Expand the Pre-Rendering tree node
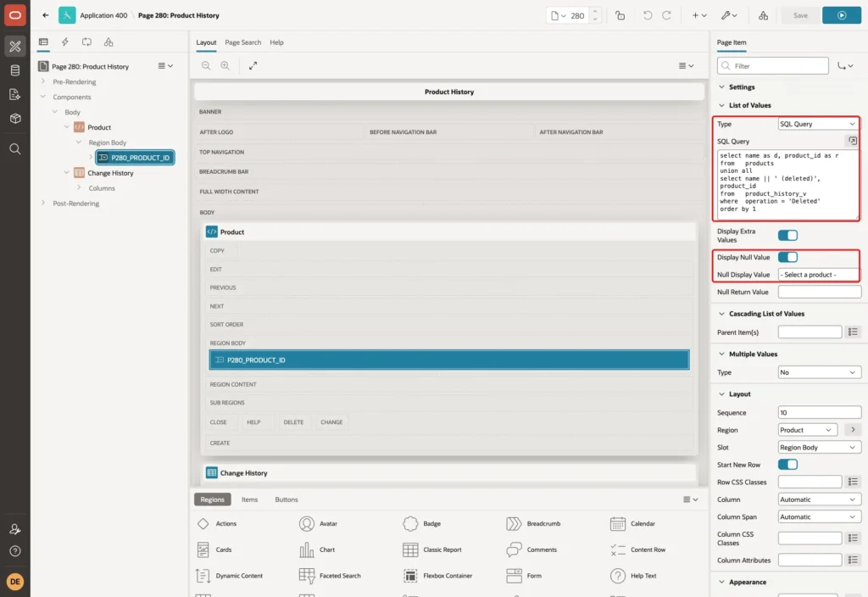The image size is (868, 597). point(43,81)
